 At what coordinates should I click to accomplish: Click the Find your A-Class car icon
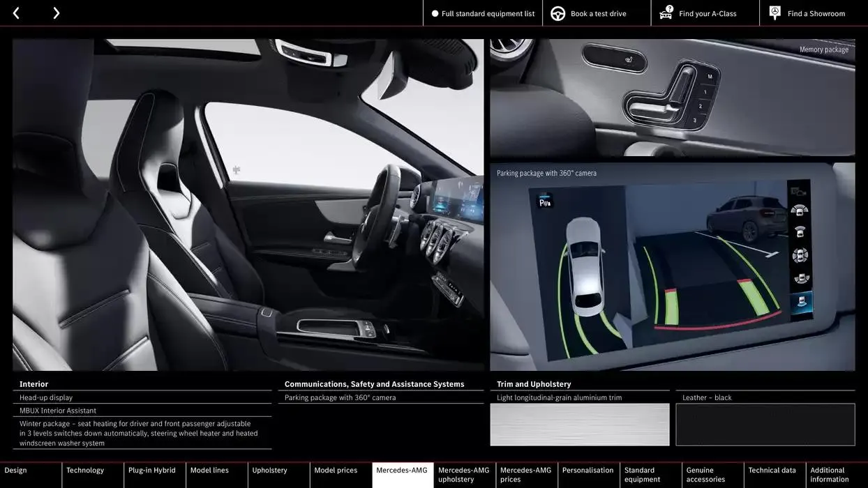point(665,12)
